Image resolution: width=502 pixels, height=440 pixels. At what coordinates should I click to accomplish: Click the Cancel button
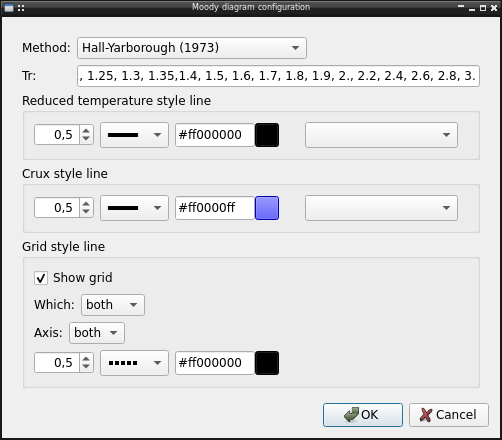point(449,415)
